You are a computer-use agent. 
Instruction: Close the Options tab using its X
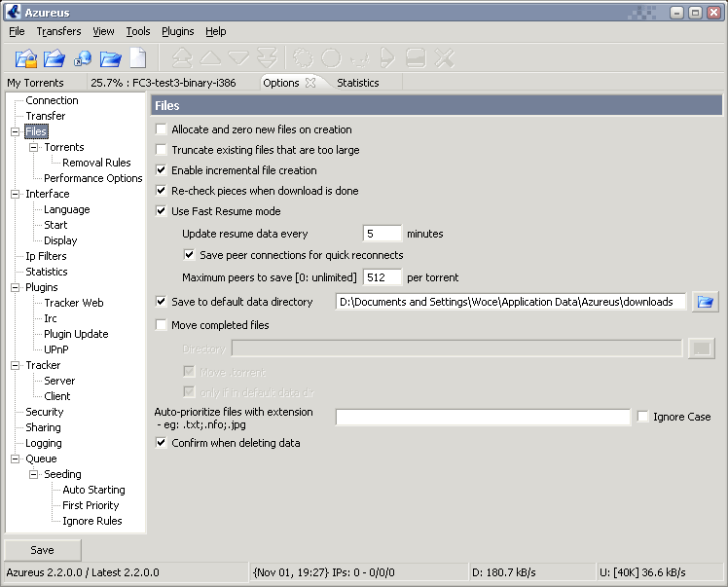310,83
